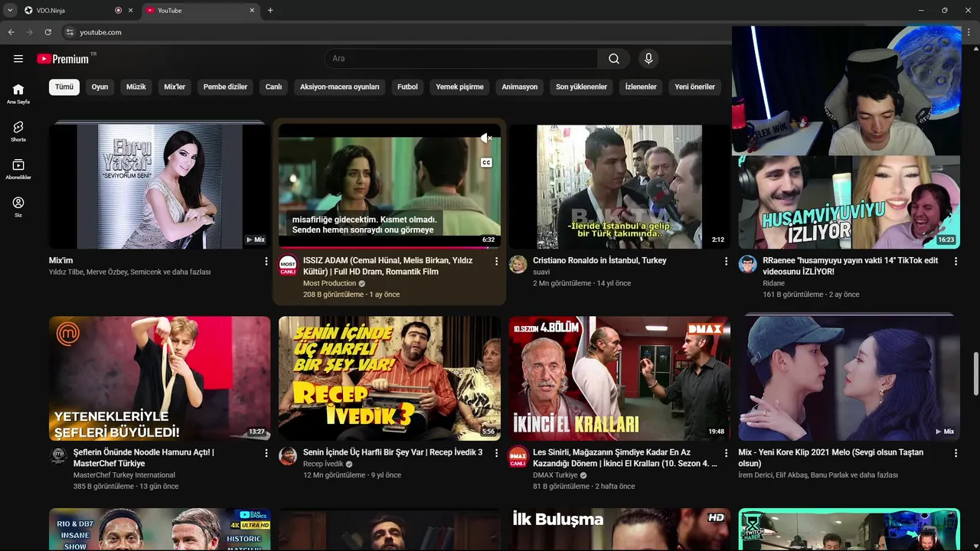Open more options for İkinci El Kralları video
The image size is (980, 551).
(x=726, y=453)
